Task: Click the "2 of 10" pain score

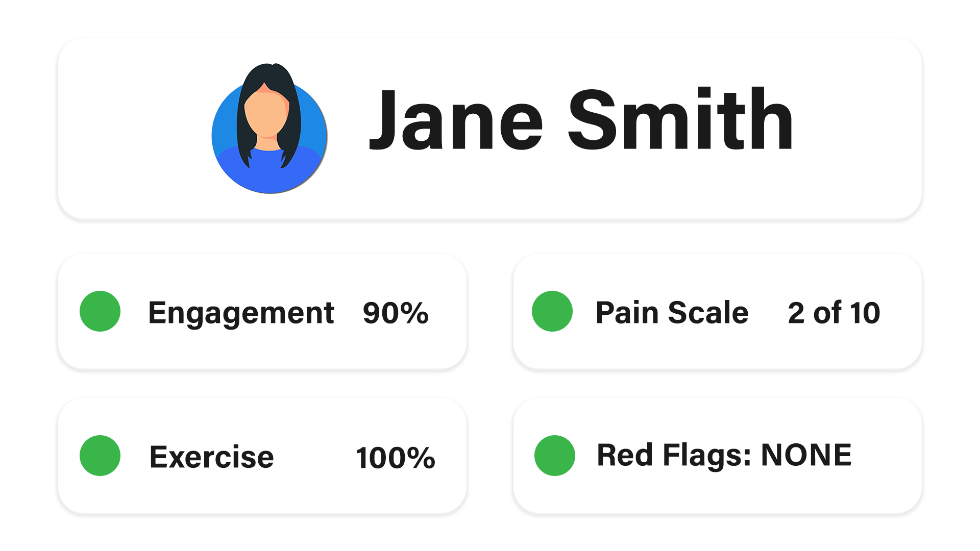Action: (x=834, y=313)
